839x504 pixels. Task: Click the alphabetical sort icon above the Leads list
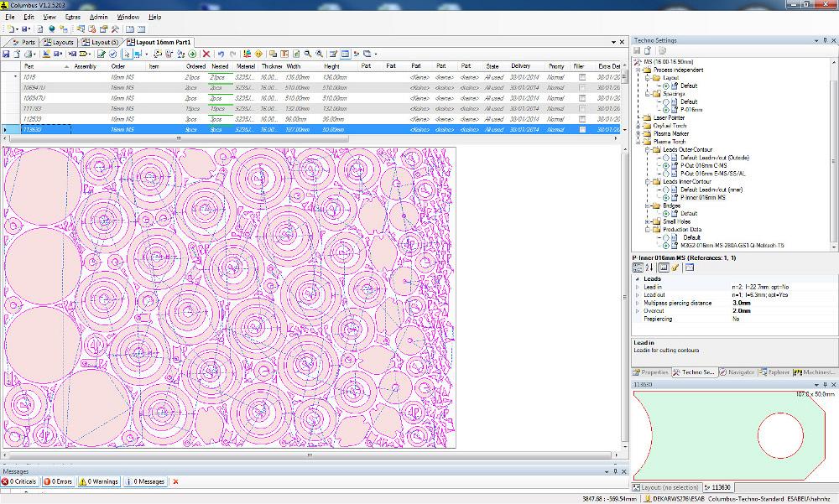tap(649, 265)
